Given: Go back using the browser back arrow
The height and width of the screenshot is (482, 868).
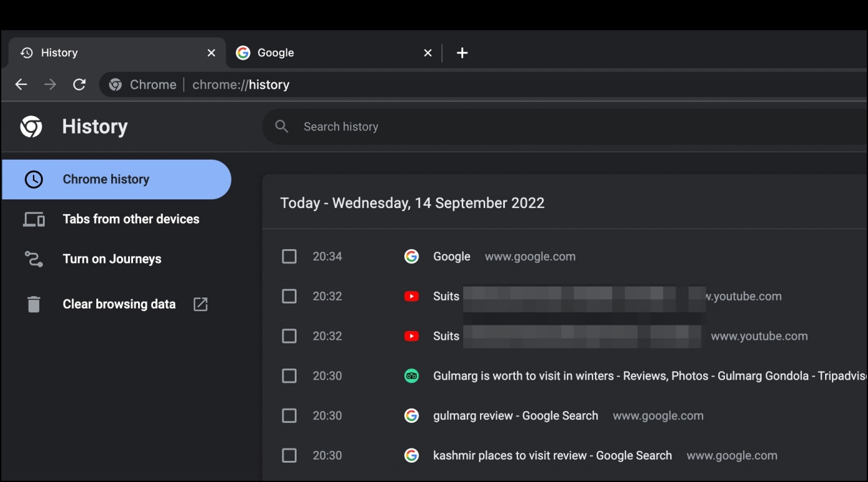Looking at the screenshot, I should (21, 84).
